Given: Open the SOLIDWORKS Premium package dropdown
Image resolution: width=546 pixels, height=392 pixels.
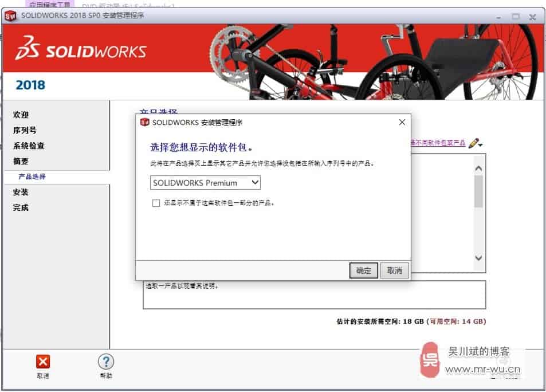Looking at the screenshot, I should pos(205,183).
